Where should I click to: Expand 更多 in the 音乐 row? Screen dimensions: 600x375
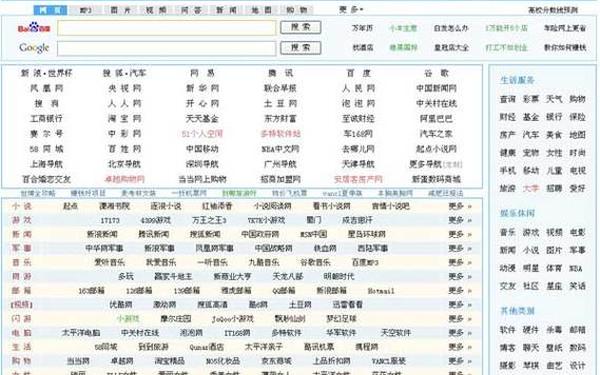(x=460, y=262)
